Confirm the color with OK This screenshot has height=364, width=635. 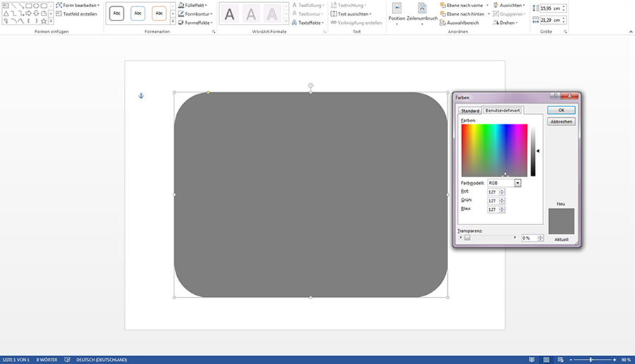(561, 110)
